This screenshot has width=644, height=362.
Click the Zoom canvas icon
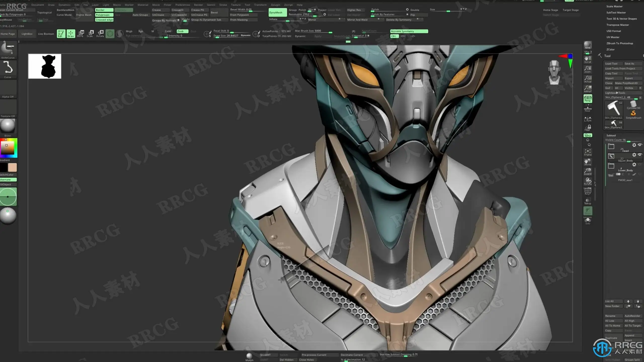(588, 69)
